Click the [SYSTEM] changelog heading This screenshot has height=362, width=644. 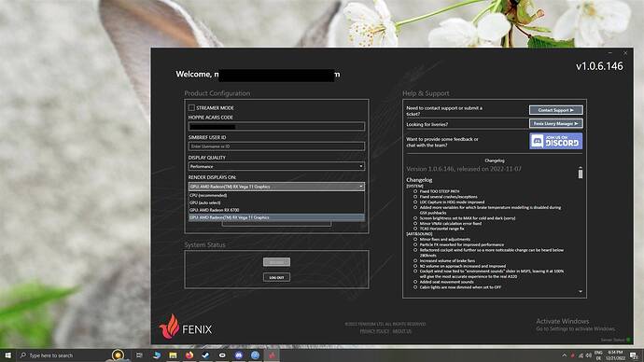click(414, 186)
